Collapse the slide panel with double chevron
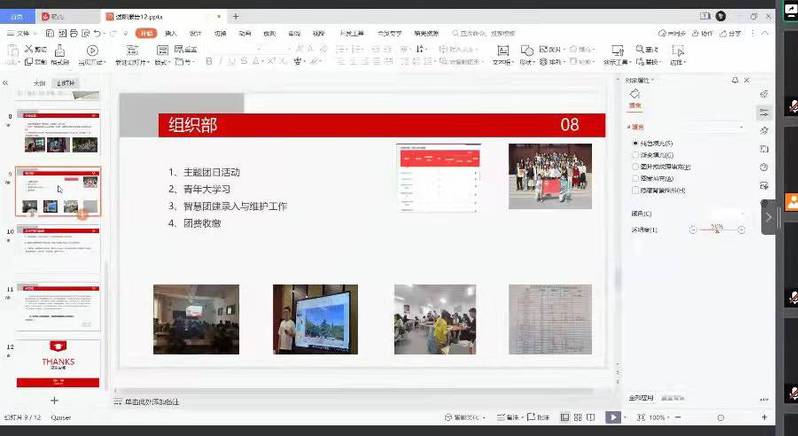This screenshot has height=436, width=798. [x=6, y=83]
